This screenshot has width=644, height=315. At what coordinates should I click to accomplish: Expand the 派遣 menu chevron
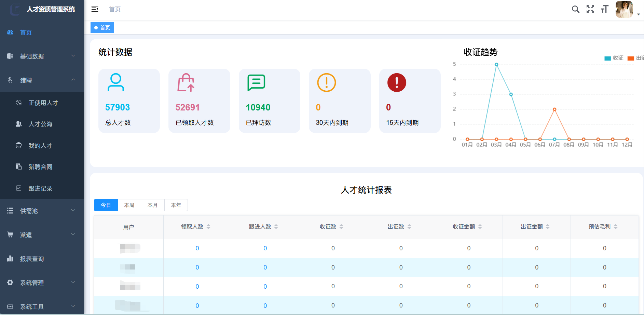(x=73, y=234)
